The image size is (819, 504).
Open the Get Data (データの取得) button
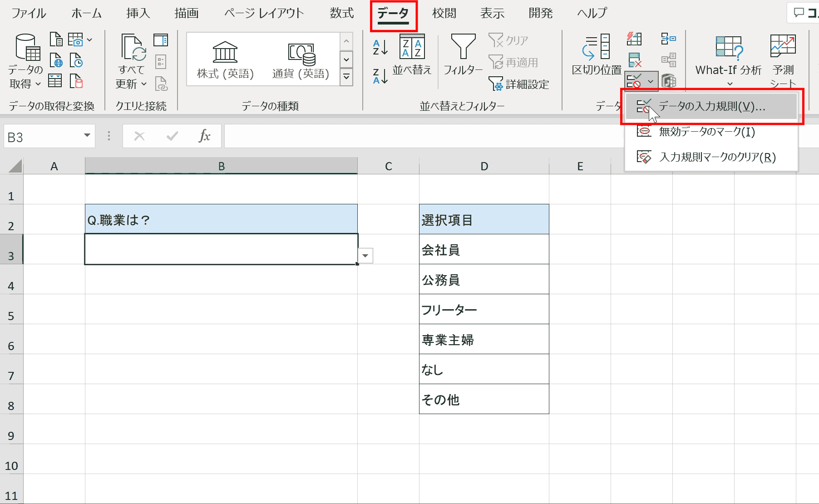(x=26, y=61)
